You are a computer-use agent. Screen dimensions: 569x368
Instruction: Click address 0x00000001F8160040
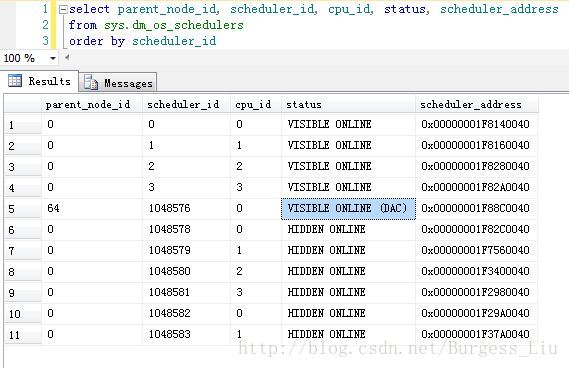[475, 146]
